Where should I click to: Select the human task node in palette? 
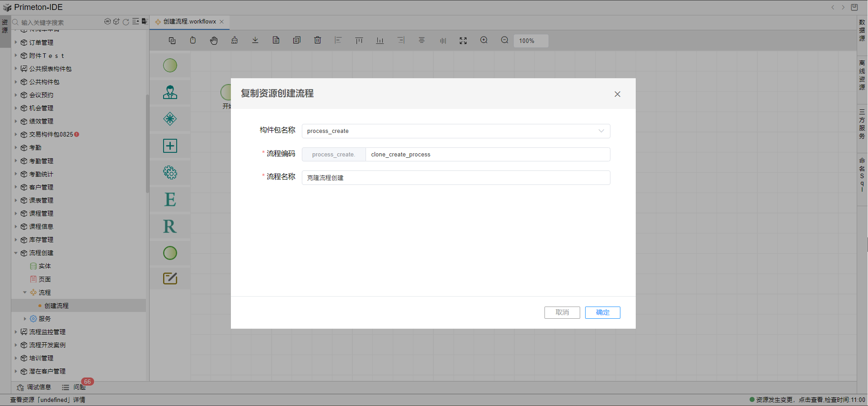pos(170,92)
